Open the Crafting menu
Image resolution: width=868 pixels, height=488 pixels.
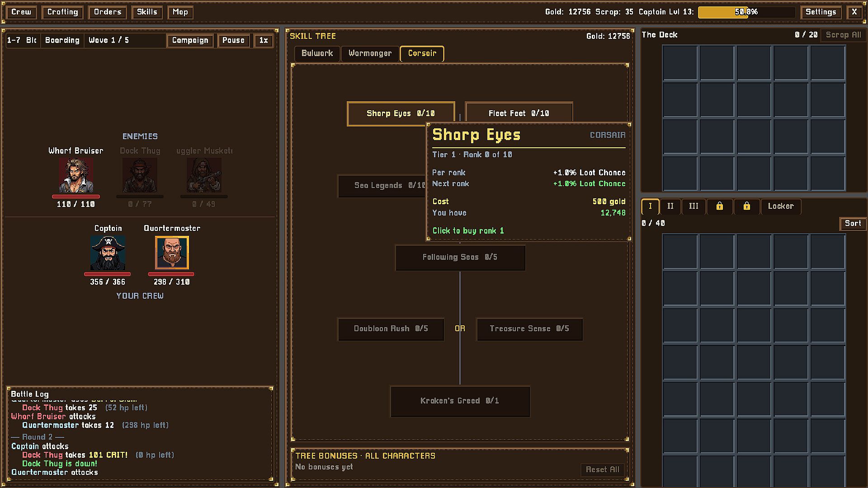[x=62, y=12]
